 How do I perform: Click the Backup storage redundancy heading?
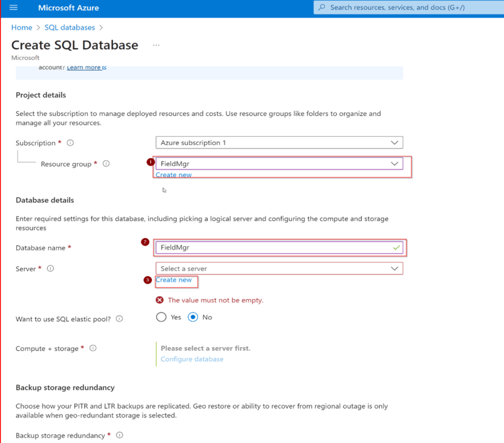[x=65, y=387]
